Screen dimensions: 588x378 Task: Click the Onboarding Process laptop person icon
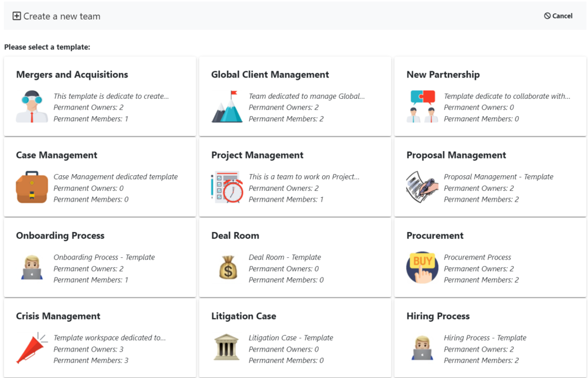coord(32,267)
